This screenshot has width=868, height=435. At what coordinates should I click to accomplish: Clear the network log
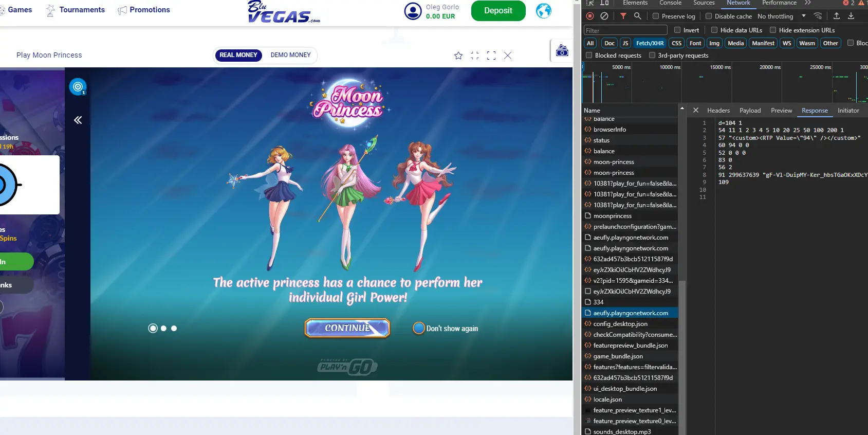(x=604, y=16)
